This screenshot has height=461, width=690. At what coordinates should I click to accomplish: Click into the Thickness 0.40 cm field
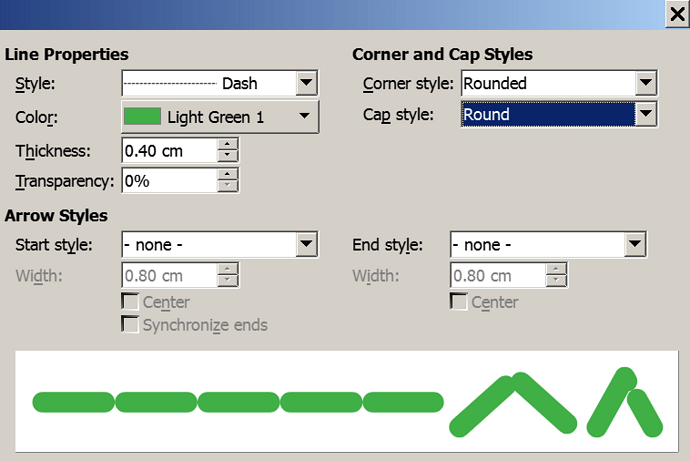click(x=169, y=150)
